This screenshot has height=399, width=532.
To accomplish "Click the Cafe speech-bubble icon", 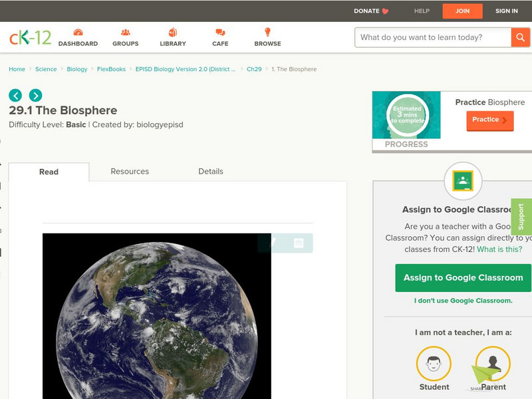I will [x=219, y=31].
